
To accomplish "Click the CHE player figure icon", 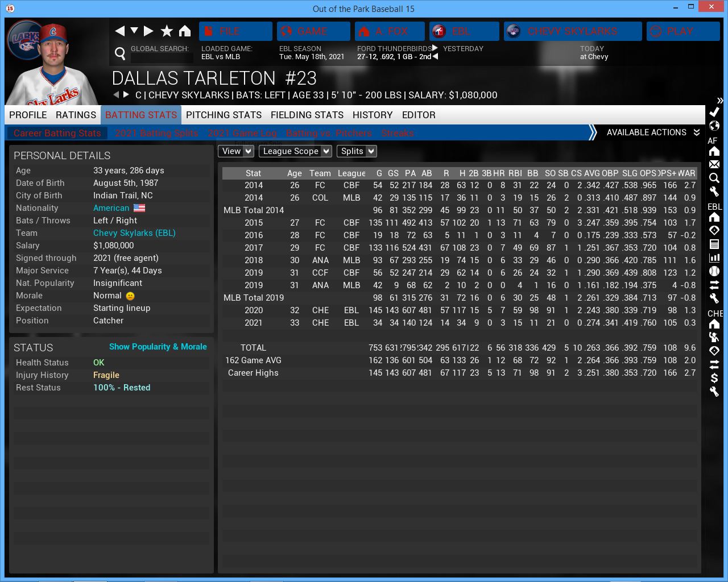I will (x=714, y=337).
